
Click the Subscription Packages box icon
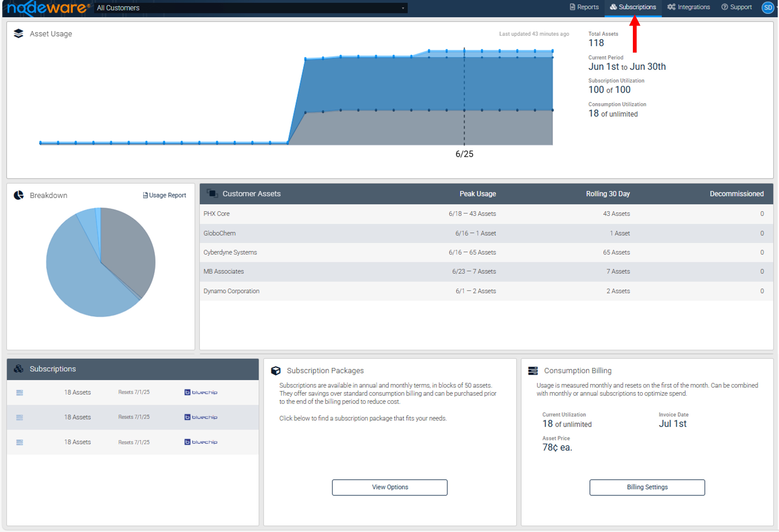[x=276, y=371]
